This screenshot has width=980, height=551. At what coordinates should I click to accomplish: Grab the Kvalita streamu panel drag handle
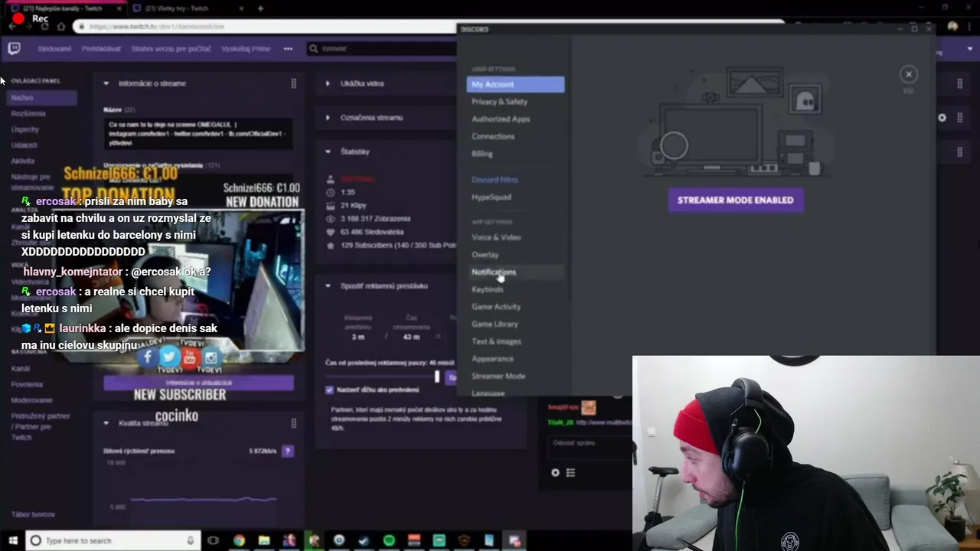294,422
